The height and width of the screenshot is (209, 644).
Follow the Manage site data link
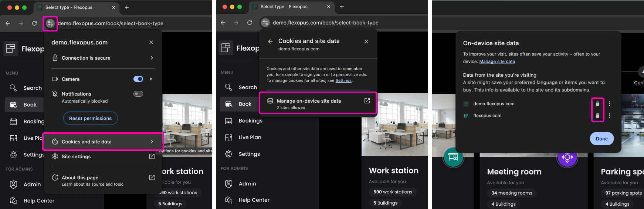497,62
